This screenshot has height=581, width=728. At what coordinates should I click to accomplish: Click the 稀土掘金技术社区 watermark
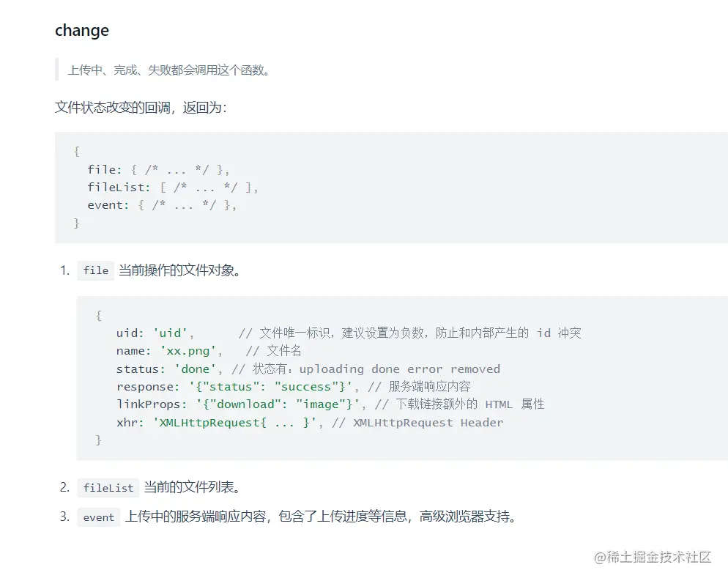coord(653,557)
